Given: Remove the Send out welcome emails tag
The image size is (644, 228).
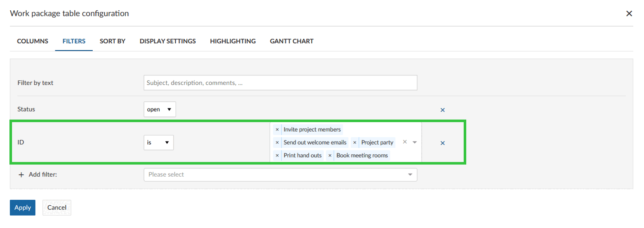Looking at the screenshot, I should coord(277,142).
